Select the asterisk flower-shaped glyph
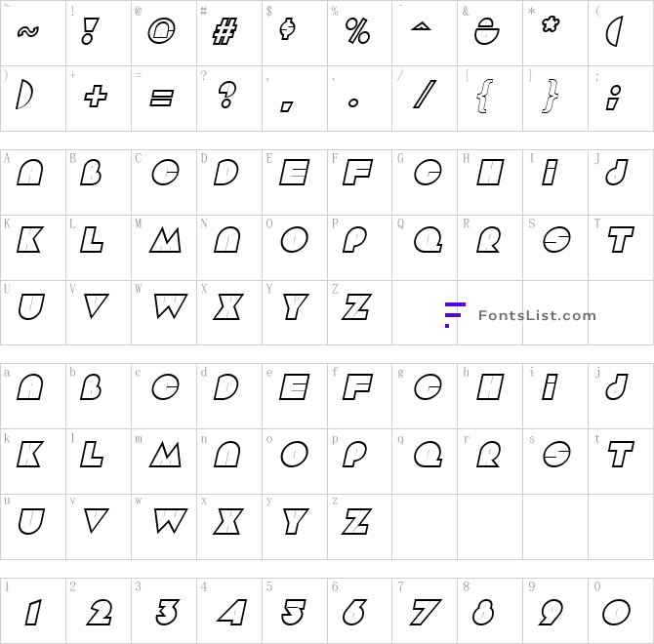This screenshot has width=654, height=644. 551,24
